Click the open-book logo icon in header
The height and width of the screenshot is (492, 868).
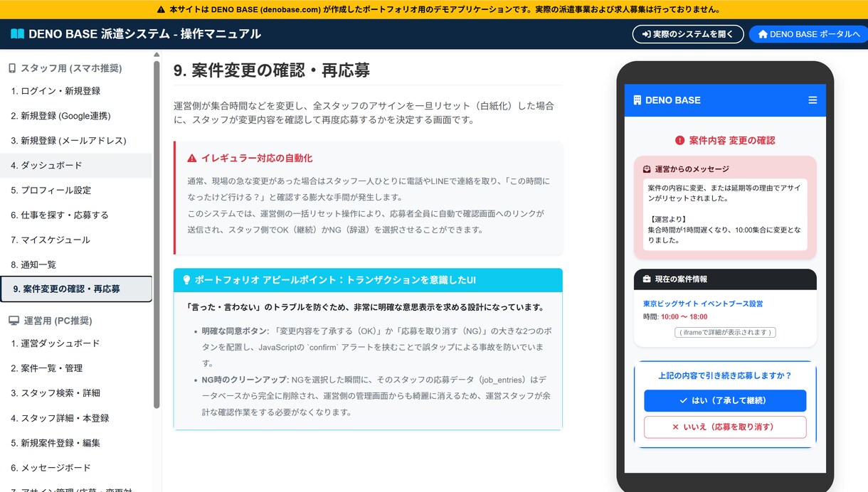17,33
